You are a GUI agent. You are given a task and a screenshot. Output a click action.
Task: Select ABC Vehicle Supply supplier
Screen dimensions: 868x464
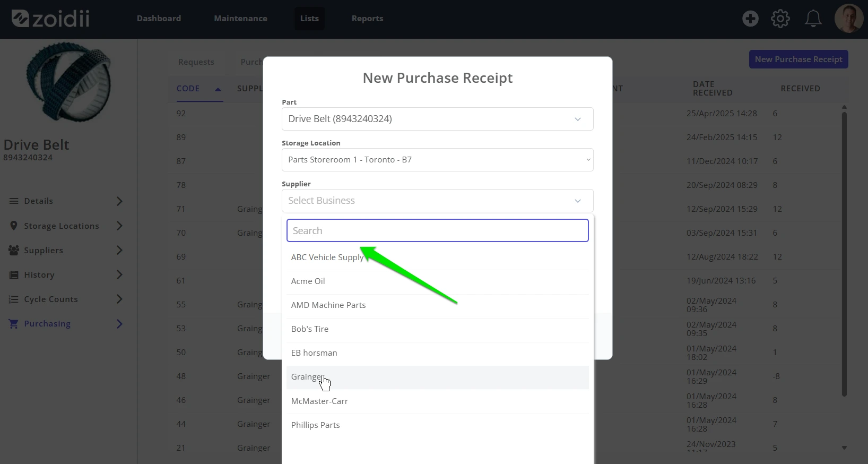coord(437,257)
